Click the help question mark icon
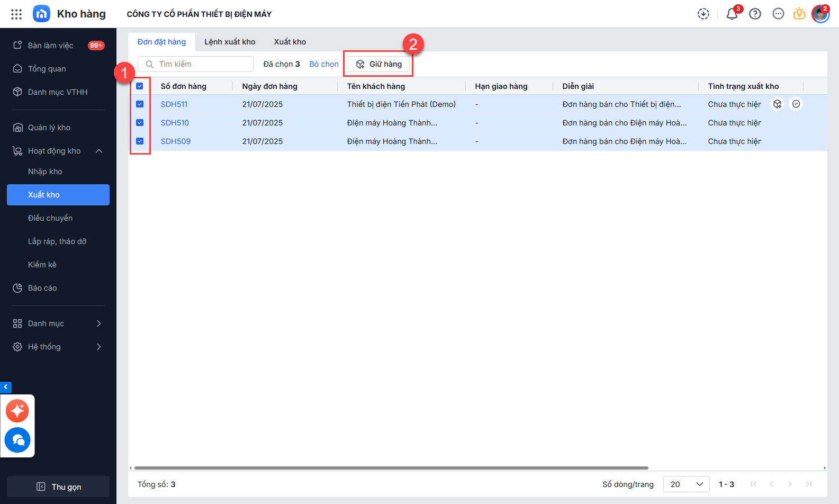 755,14
